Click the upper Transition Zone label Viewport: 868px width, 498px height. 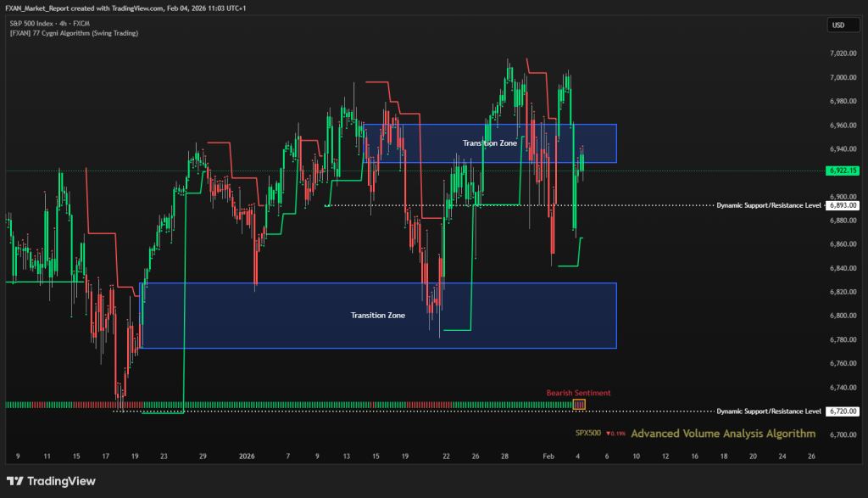tap(489, 143)
